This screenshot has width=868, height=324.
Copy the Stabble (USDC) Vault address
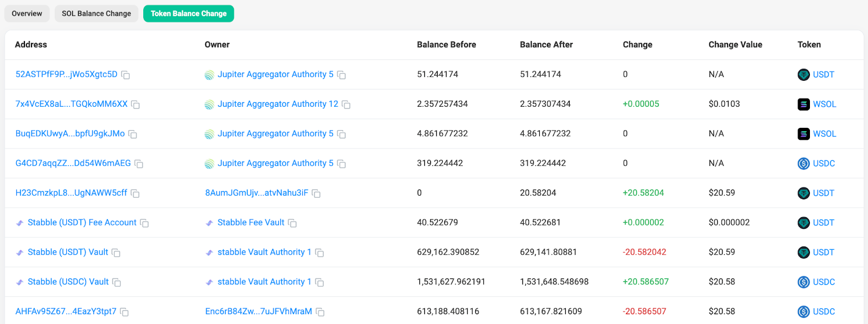tap(117, 282)
